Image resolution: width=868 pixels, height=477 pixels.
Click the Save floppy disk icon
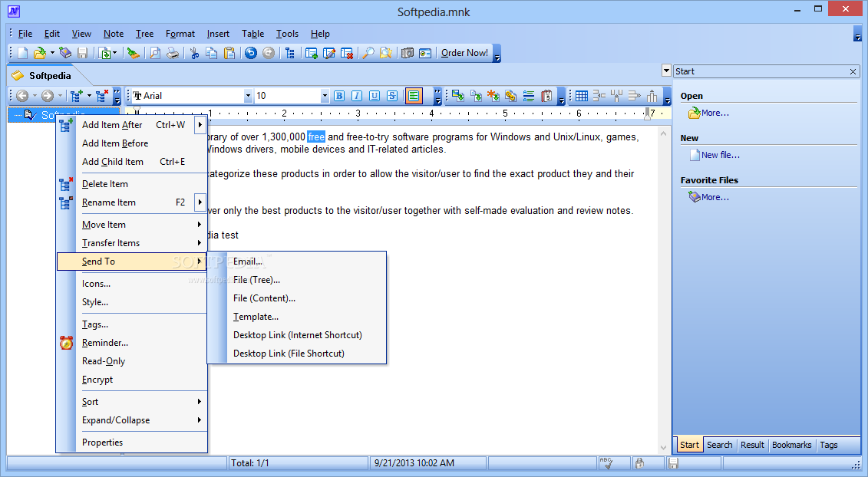tap(82, 53)
